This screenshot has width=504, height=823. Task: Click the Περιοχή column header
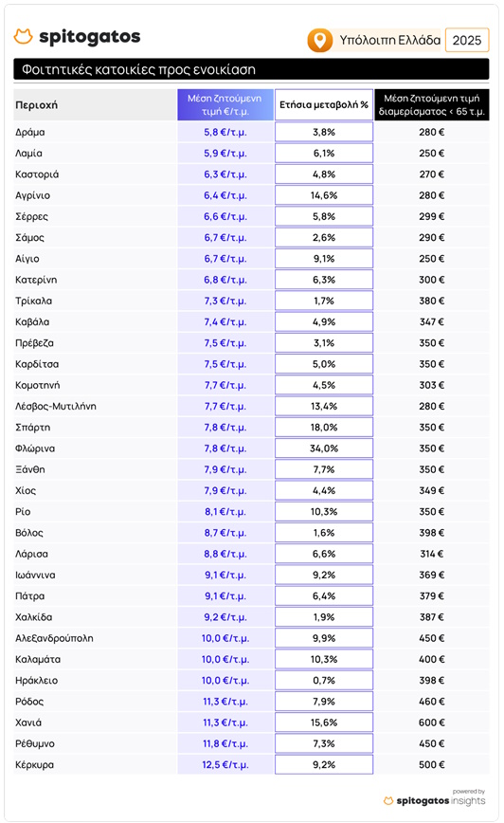(36, 105)
